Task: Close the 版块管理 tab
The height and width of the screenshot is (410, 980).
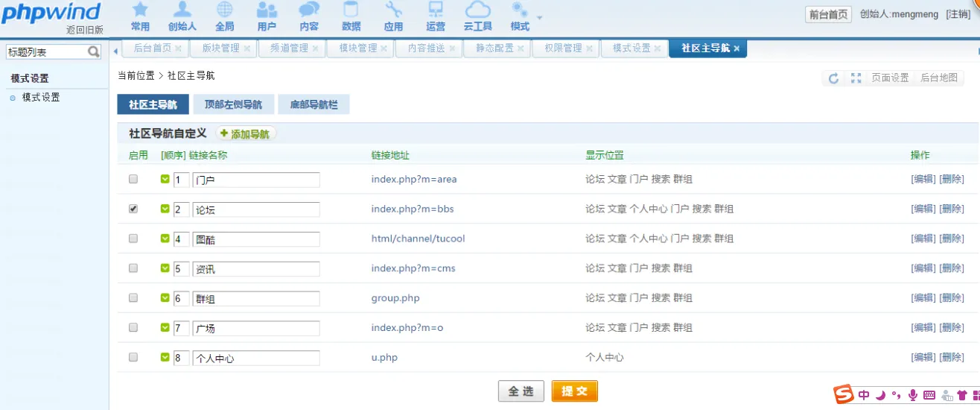Action: 246,48
